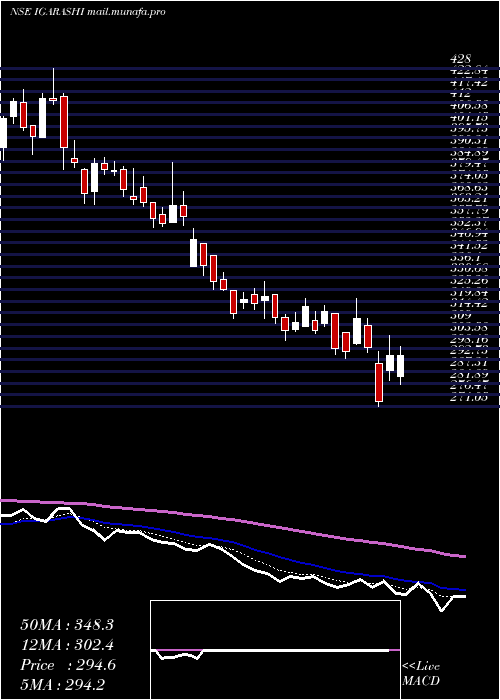The height and width of the screenshot is (700, 500).
Task: Select the 314.42 price axis label
Action: click(x=468, y=304)
